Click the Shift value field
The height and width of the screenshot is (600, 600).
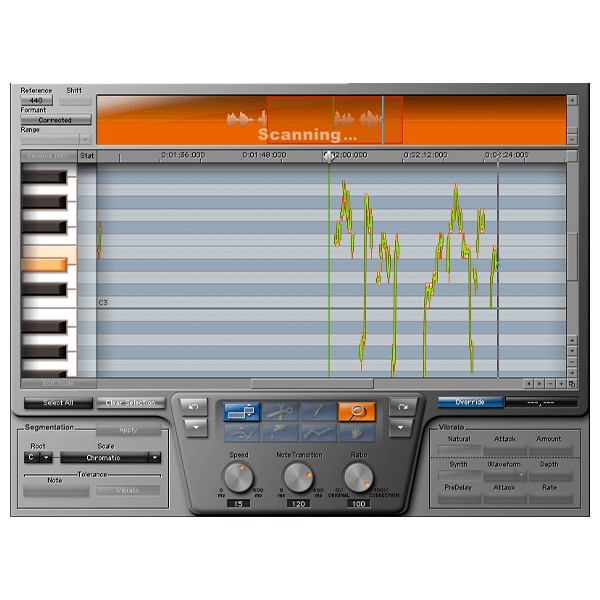pyautogui.click(x=75, y=100)
